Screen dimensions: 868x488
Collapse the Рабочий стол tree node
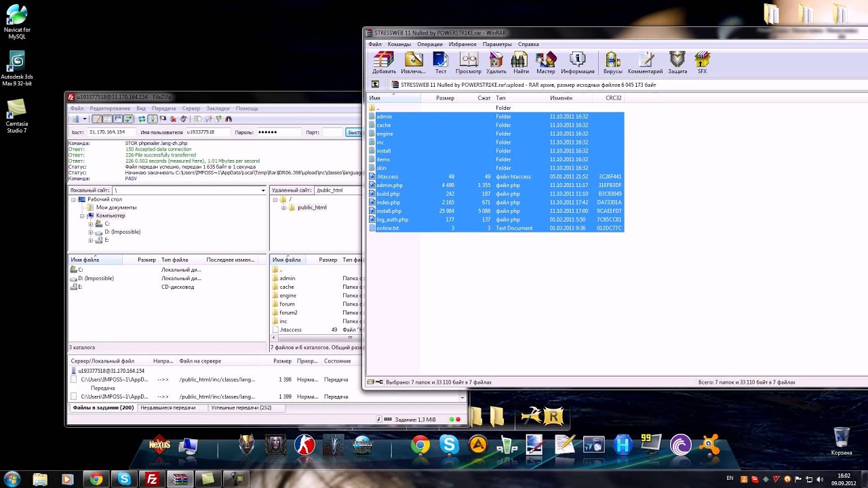coord(74,199)
